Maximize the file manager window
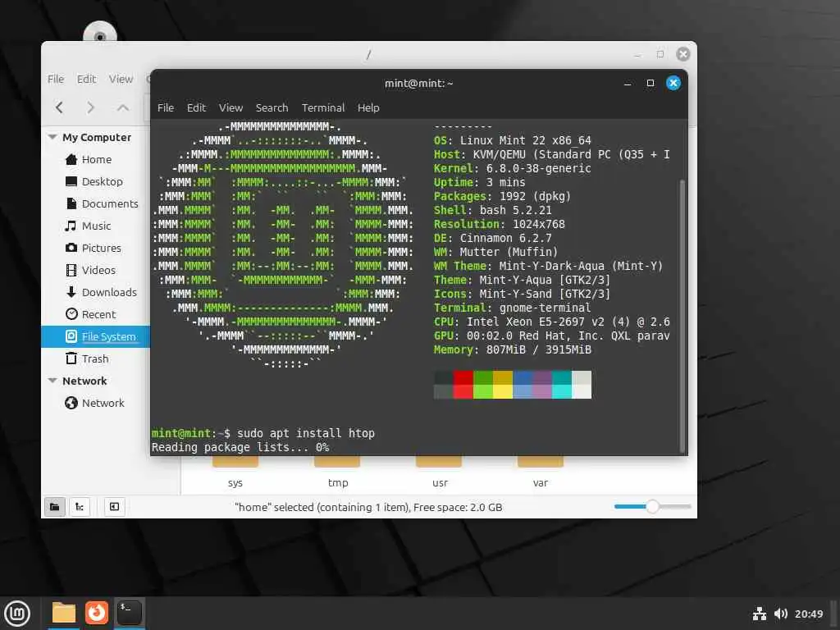 coord(660,54)
